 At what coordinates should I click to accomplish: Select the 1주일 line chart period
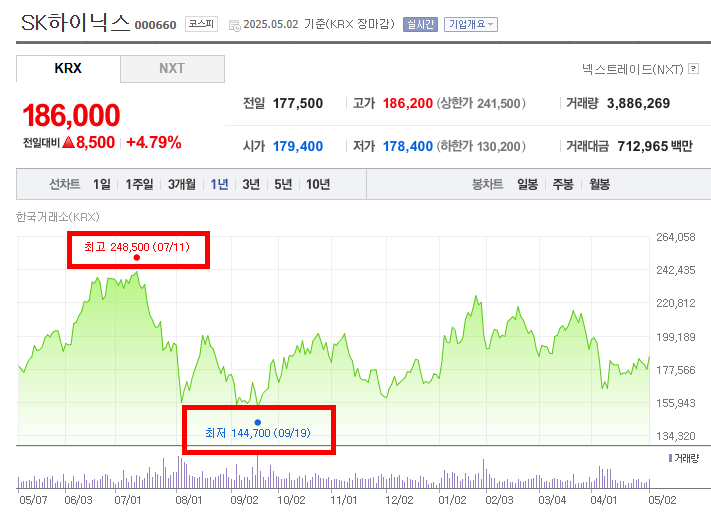(x=139, y=184)
